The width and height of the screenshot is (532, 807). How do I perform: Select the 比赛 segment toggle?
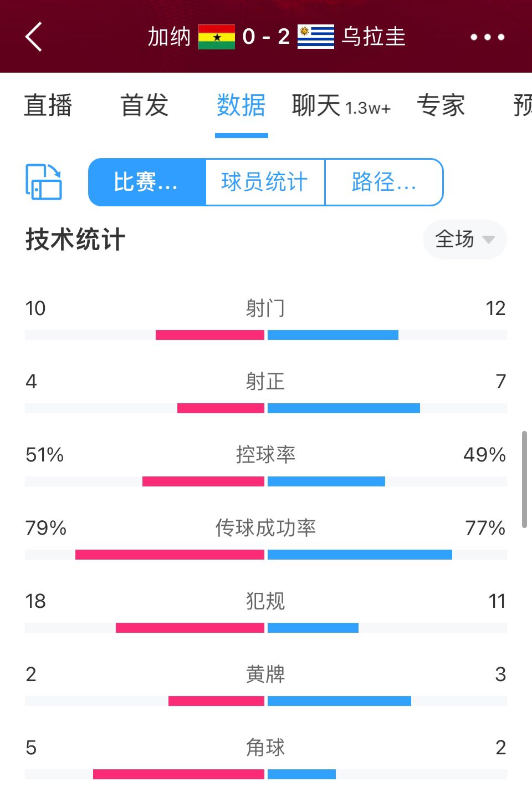click(x=147, y=182)
